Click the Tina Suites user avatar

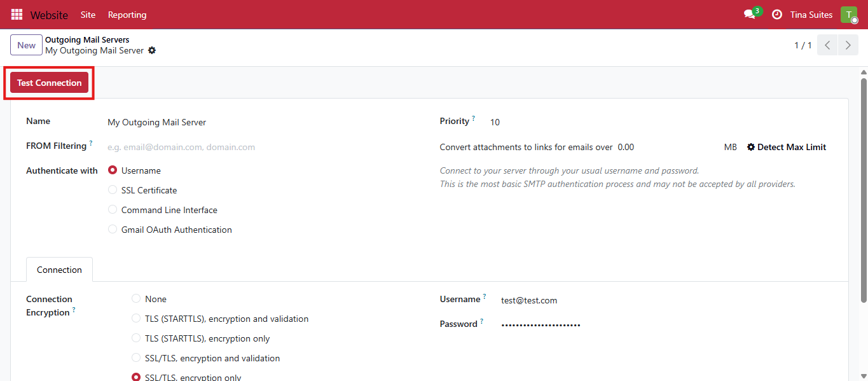click(x=848, y=15)
